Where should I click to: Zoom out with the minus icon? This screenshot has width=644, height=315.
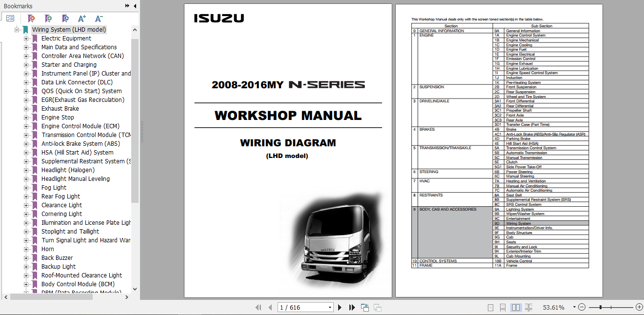click(581, 307)
